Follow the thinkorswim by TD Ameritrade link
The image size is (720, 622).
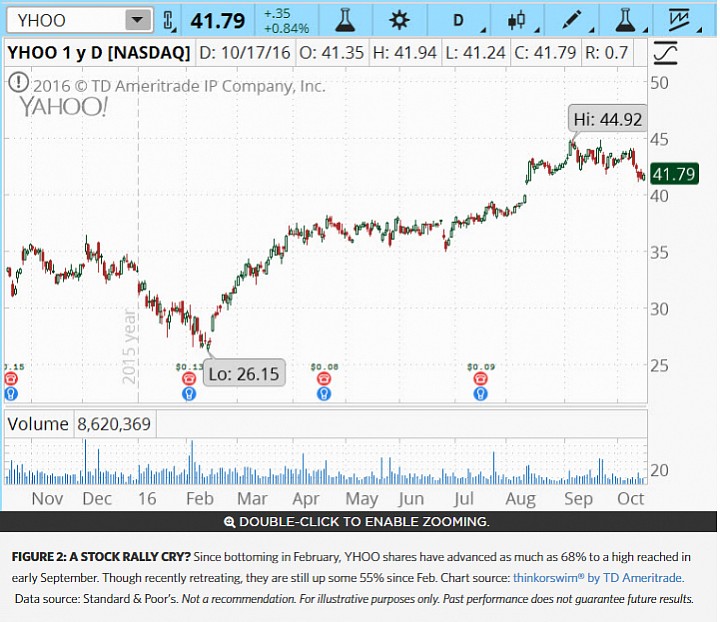(x=598, y=577)
